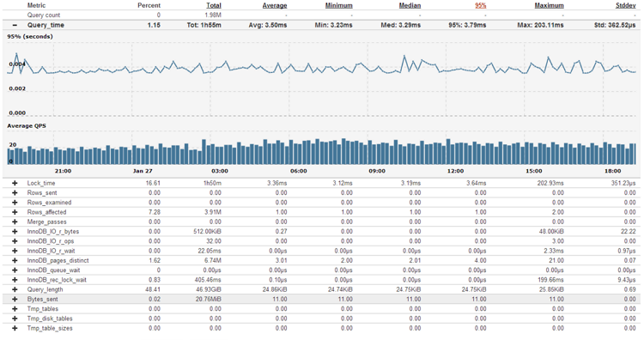Collapse the Query_time metric row
This screenshot has height=340, width=644.
[x=15, y=25]
